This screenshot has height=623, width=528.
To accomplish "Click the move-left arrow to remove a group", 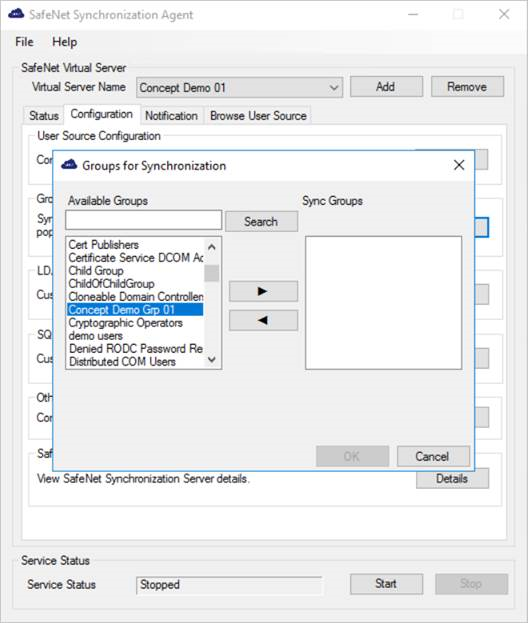I will click(263, 320).
